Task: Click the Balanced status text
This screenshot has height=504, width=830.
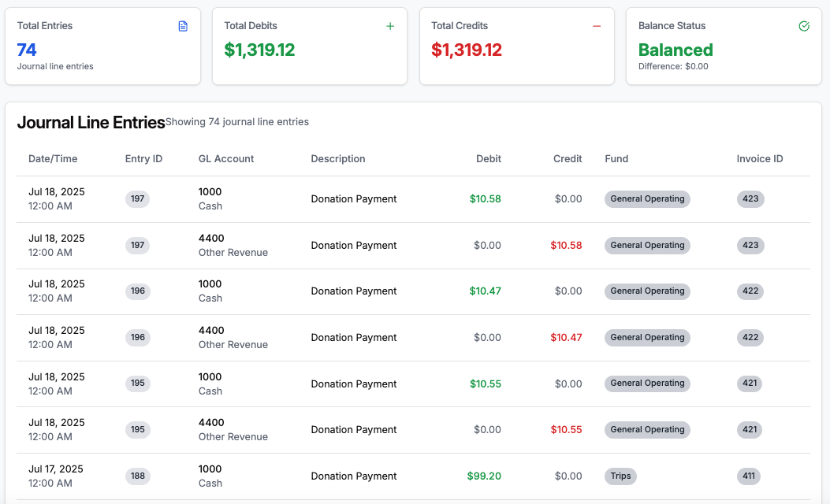Action: point(676,50)
